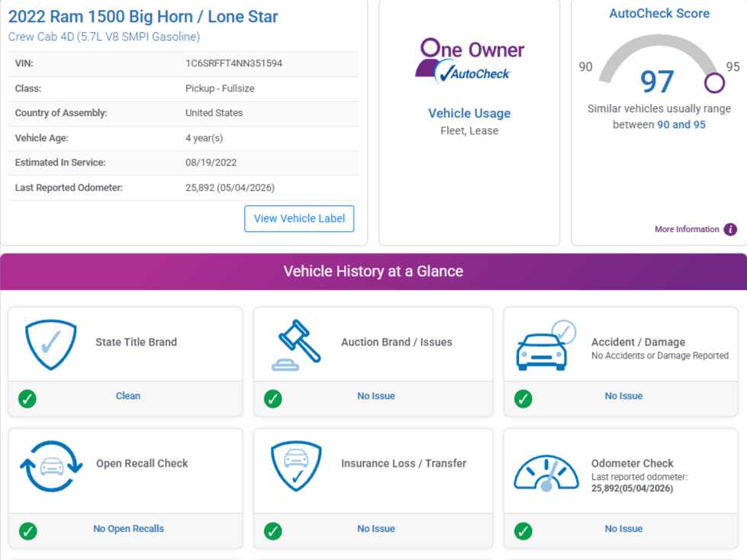Image resolution: width=747 pixels, height=560 pixels.
Task: Click No Issue under Insurance Loss / Transfer
Action: [x=376, y=529]
